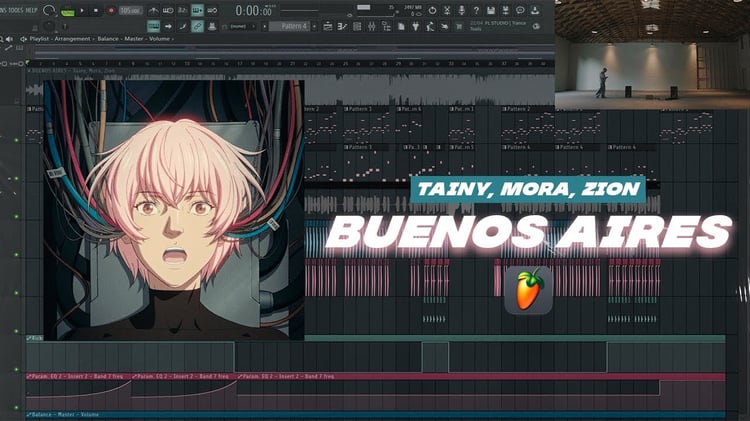Image resolution: width=750 pixels, height=421 pixels.
Task: Open the Volume breadcrumb dropdown
Action: (x=159, y=39)
